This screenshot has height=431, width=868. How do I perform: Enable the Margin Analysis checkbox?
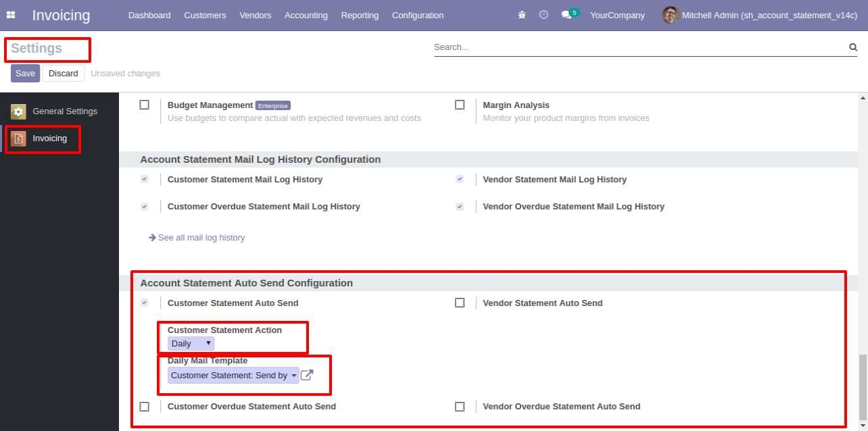click(460, 105)
